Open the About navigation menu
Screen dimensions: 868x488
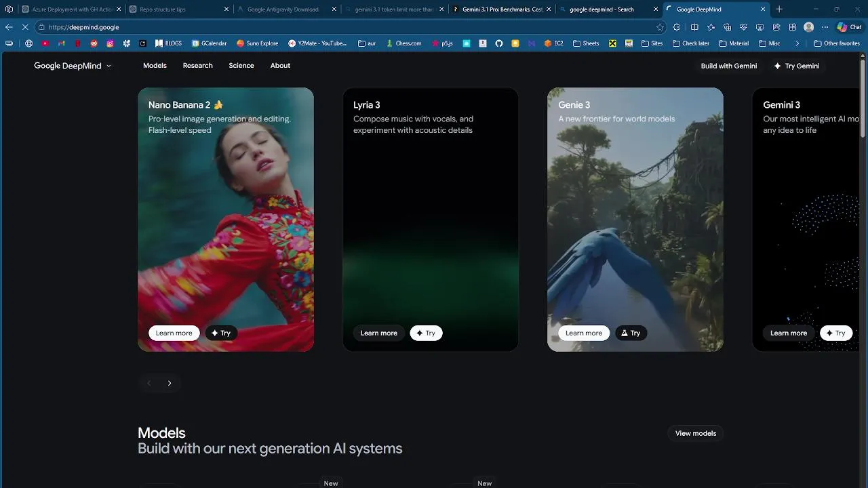point(280,66)
